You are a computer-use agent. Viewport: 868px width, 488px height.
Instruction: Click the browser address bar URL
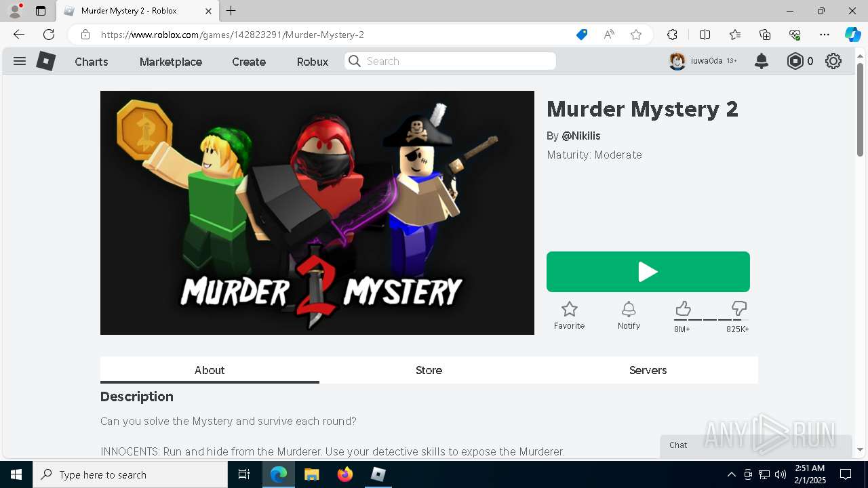233,35
